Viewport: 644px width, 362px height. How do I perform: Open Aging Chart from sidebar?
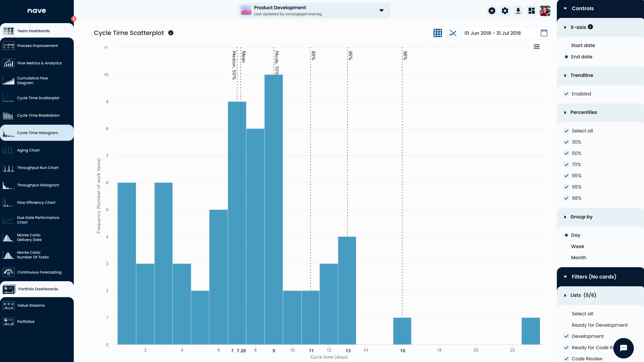tap(28, 150)
